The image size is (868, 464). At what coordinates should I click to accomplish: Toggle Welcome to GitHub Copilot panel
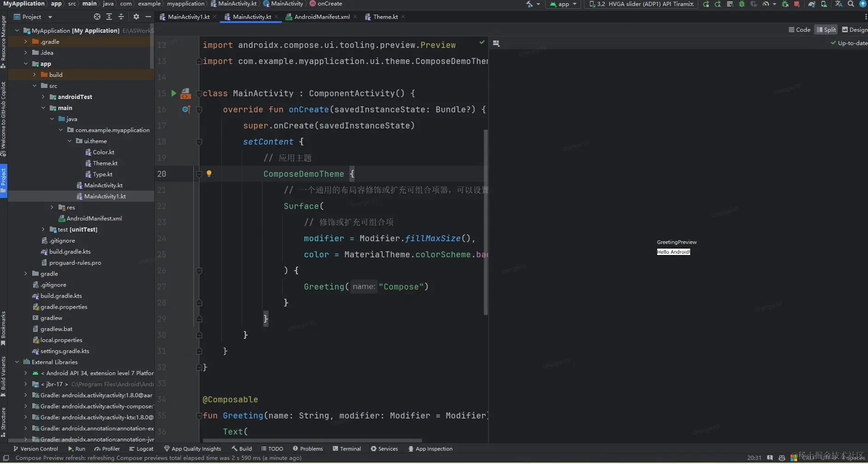(4, 119)
